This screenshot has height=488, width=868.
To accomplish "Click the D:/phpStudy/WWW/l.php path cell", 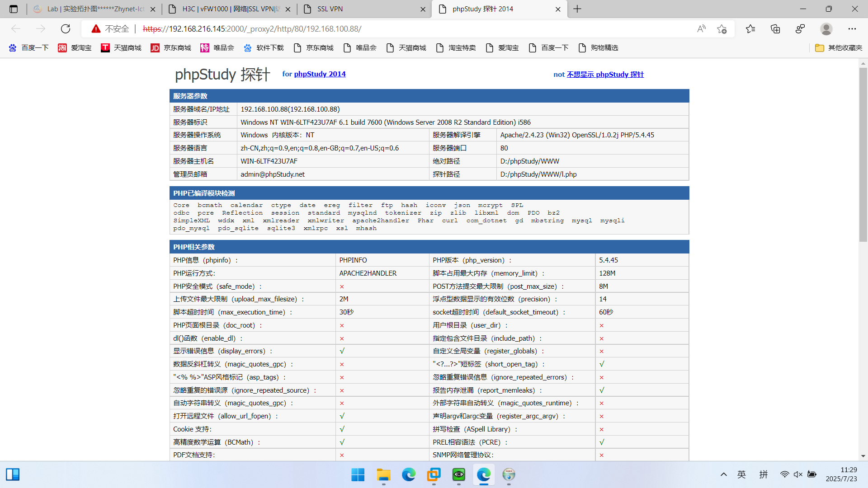I will (x=593, y=174).
